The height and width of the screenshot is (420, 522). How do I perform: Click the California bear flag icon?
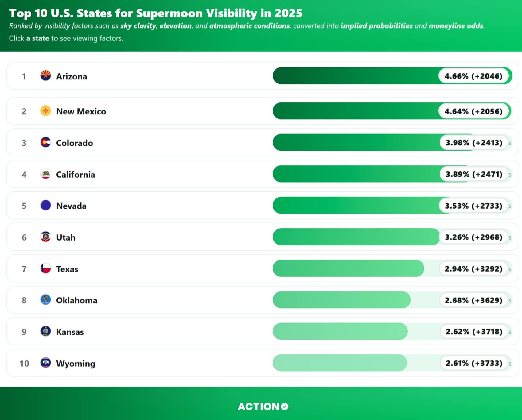click(45, 174)
